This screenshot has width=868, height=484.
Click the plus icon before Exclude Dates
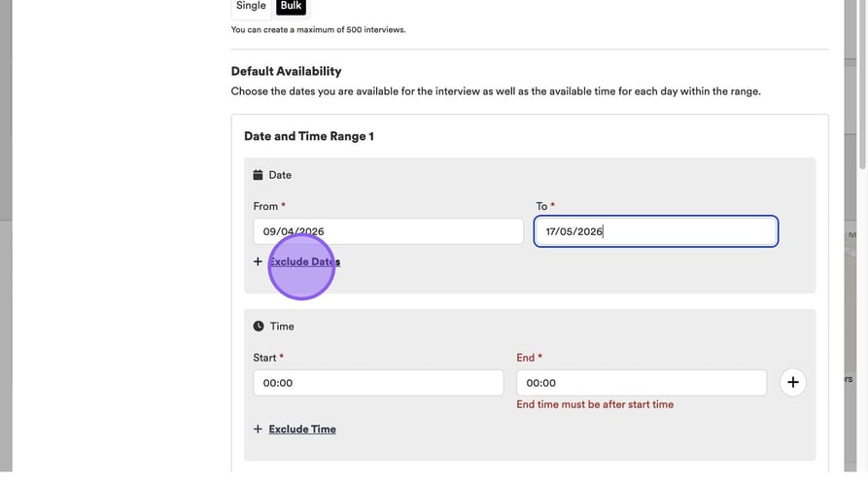(258, 261)
